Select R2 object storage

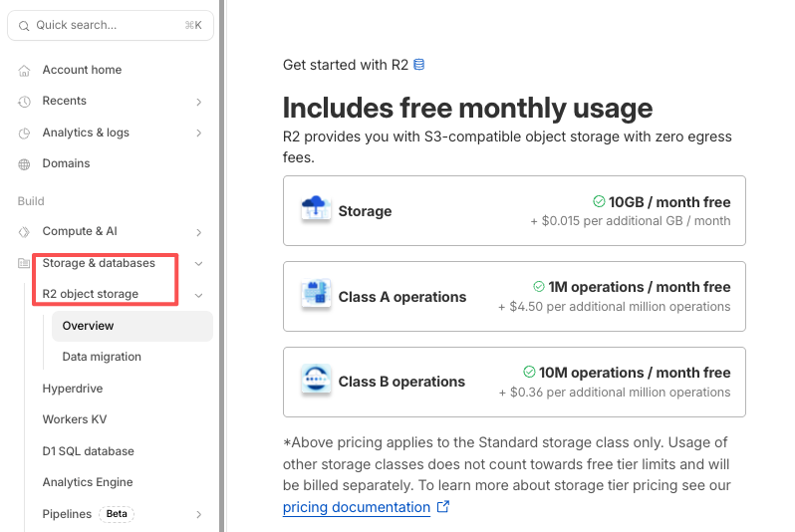point(91,294)
